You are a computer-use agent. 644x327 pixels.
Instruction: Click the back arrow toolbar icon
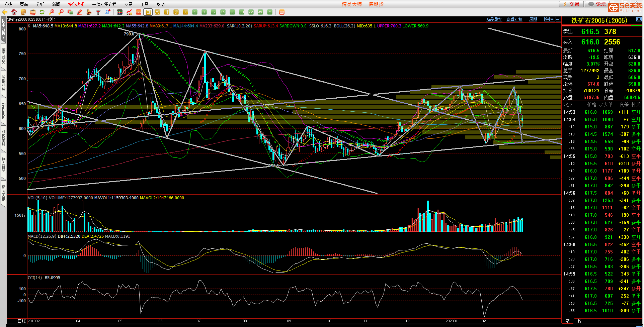[5, 12]
